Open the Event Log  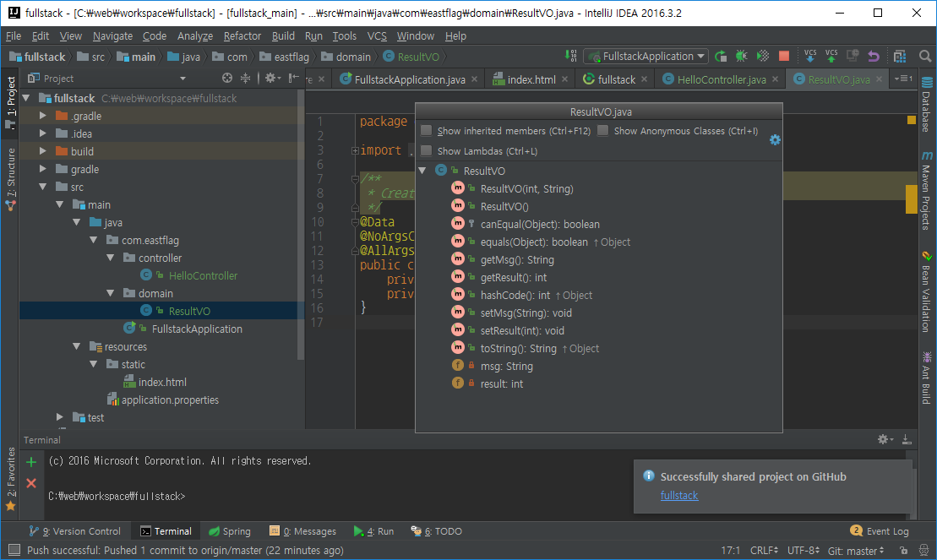pyautogui.click(x=880, y=530)
